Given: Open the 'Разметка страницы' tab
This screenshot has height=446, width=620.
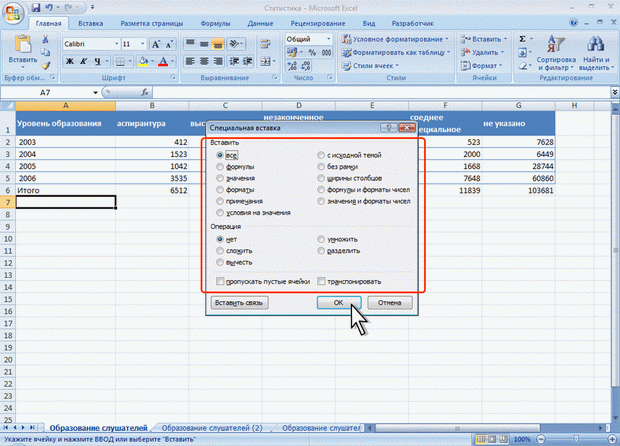Looking at the screenshot, I should pos(151,23).
